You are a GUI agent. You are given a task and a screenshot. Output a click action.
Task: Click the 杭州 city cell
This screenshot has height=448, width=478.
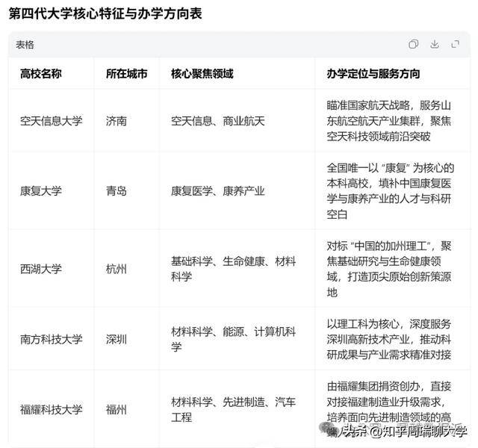(x=117, y=268)
